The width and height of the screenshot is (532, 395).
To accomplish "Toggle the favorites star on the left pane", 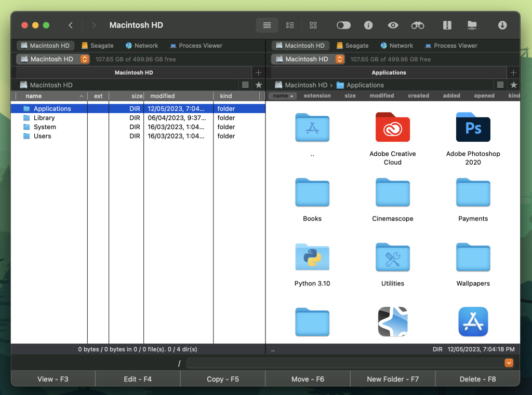I will tap(258, 85).
